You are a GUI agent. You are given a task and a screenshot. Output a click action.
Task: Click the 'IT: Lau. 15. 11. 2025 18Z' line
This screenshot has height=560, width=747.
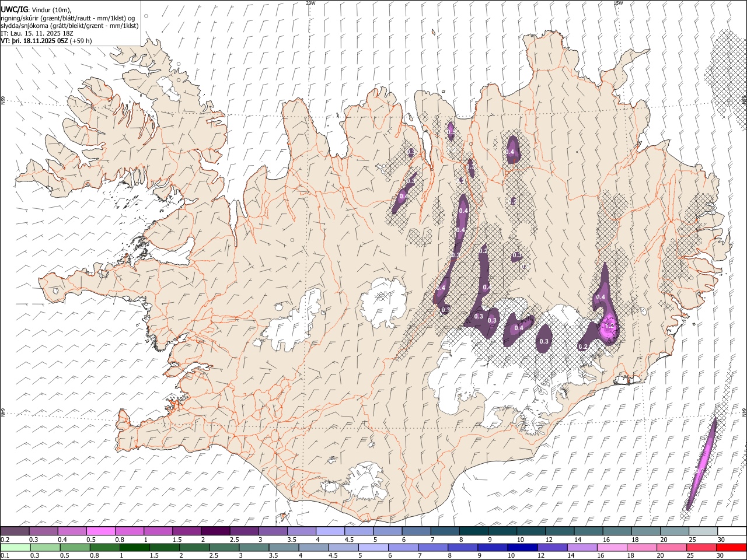click(36, 33)
